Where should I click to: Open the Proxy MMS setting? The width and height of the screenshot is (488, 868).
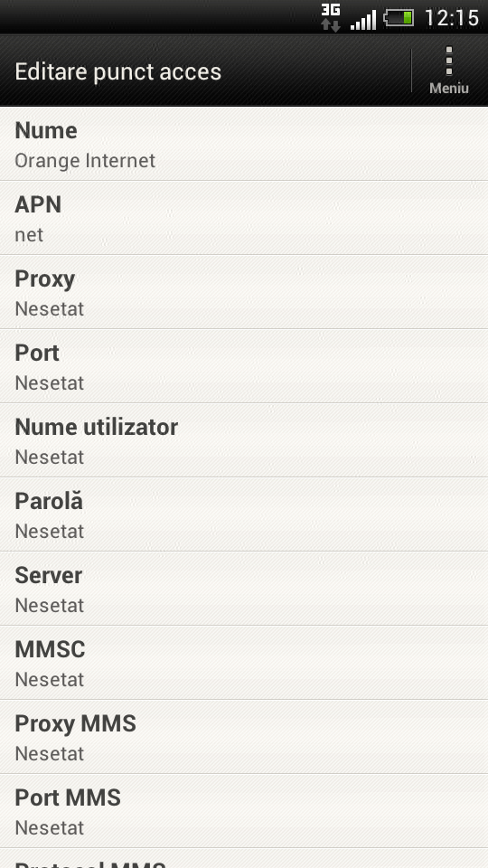[244, 738]
